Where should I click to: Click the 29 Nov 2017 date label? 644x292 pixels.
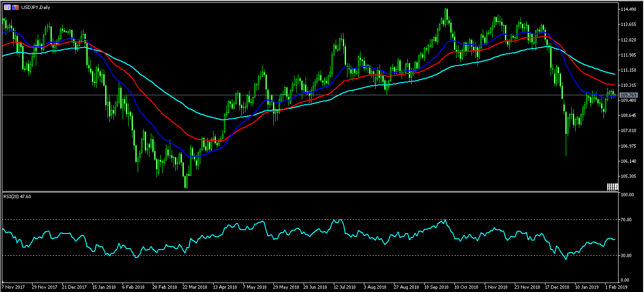44,287
